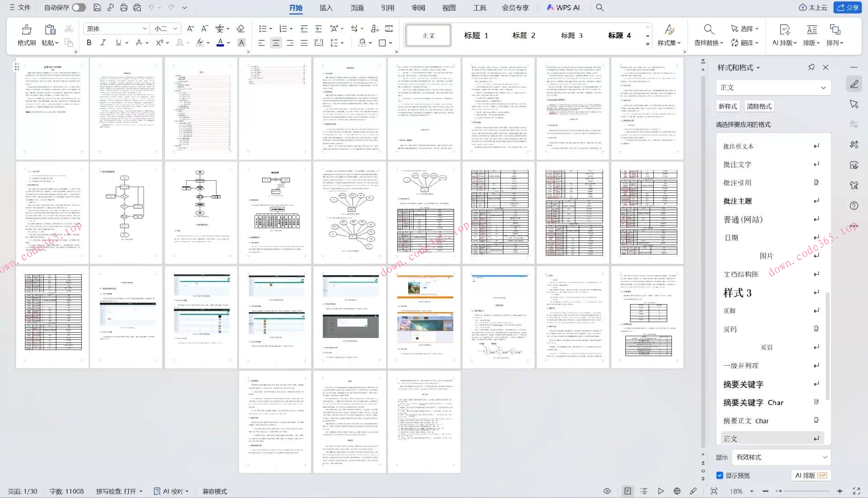Expand the 有效样式 display dropdown
868x498 pixels.
pos(825,457)
